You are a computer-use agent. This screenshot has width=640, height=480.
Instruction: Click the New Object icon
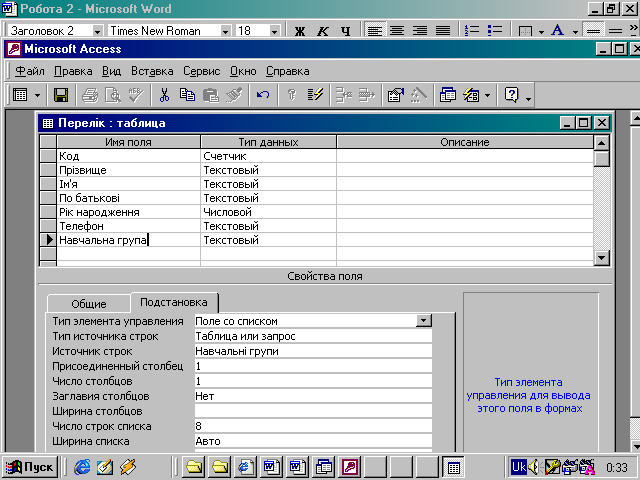click(471, 95)
